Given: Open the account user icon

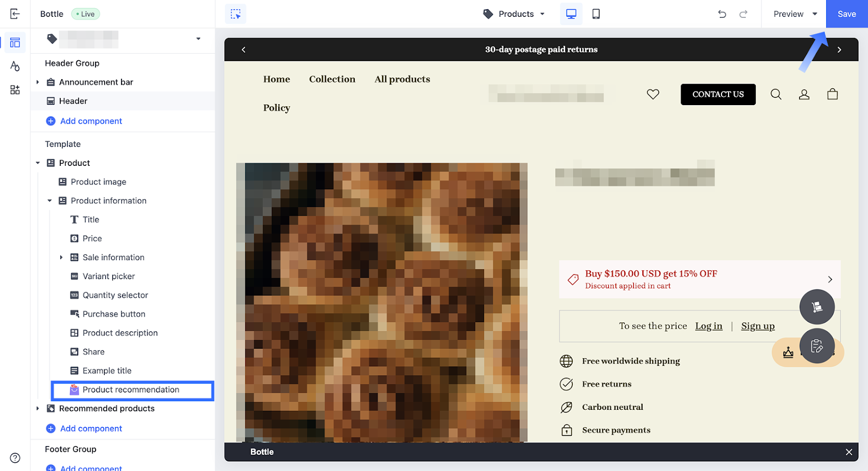Looking at the screenshot, I should 804,94.
